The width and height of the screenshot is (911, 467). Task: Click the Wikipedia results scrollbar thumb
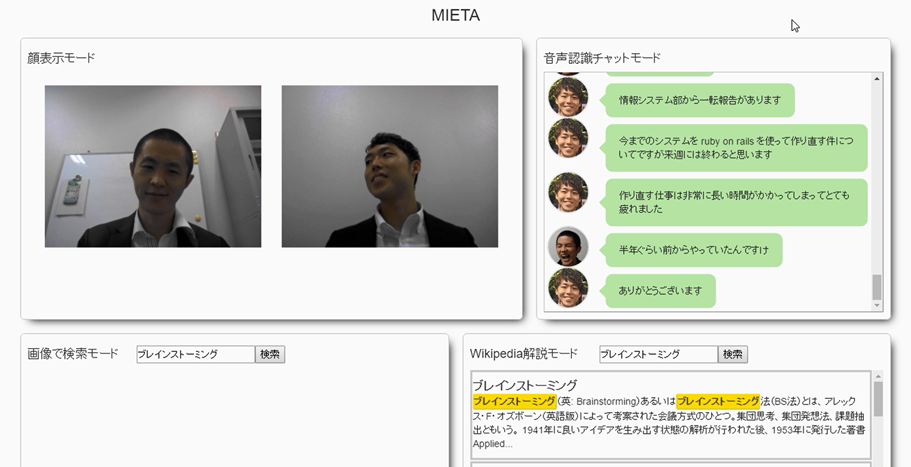point(878,399)
